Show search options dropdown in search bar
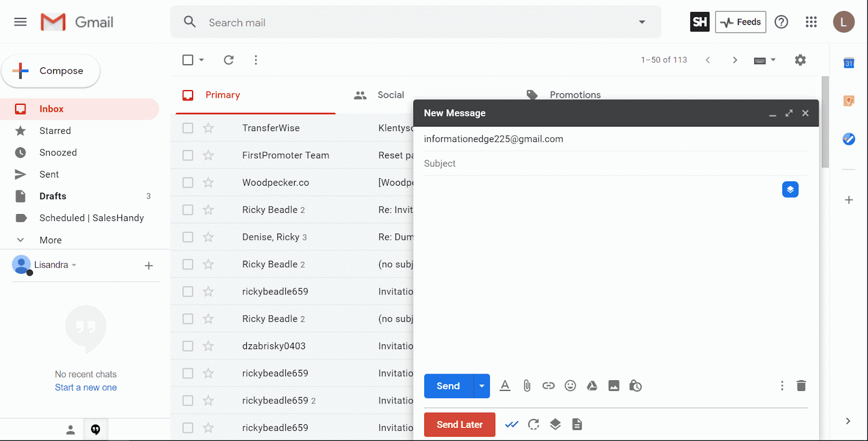The width and height of the screenshot is (868, 441). pos(642,22)
